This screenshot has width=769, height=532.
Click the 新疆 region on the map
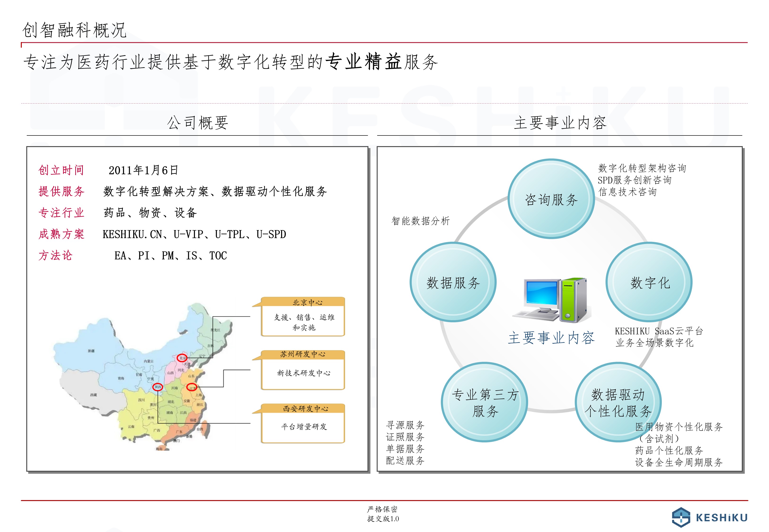click(x=91, y=351)
